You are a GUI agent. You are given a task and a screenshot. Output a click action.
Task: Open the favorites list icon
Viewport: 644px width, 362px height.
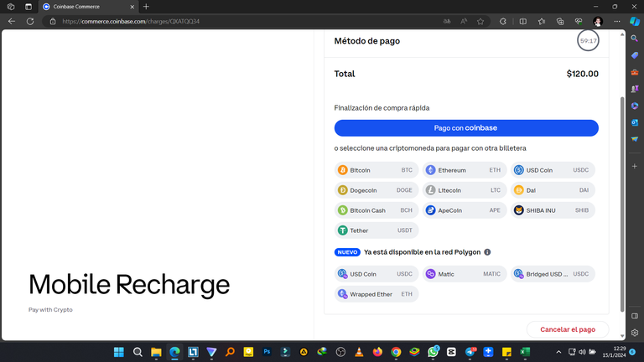click(x=542, y=21)
